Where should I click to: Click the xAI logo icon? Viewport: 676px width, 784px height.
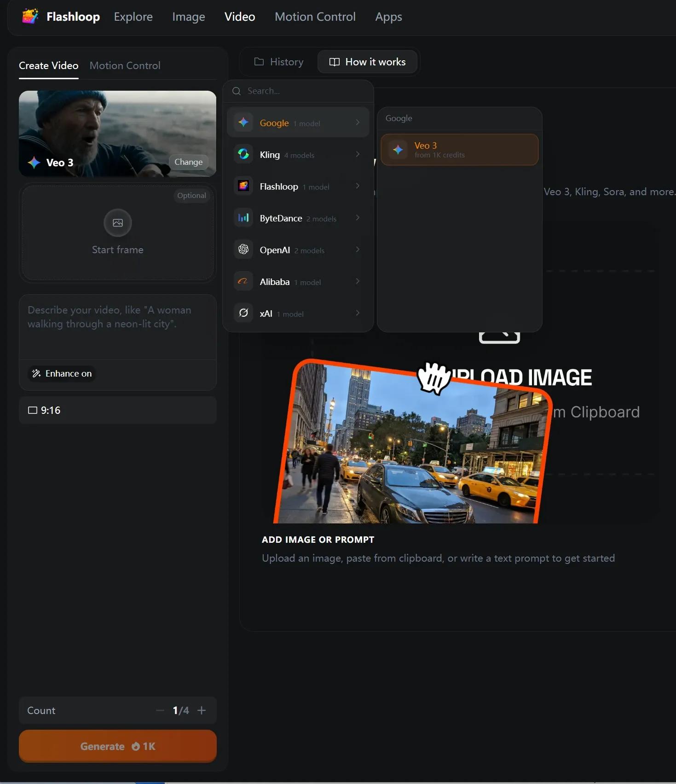(243, 313)
